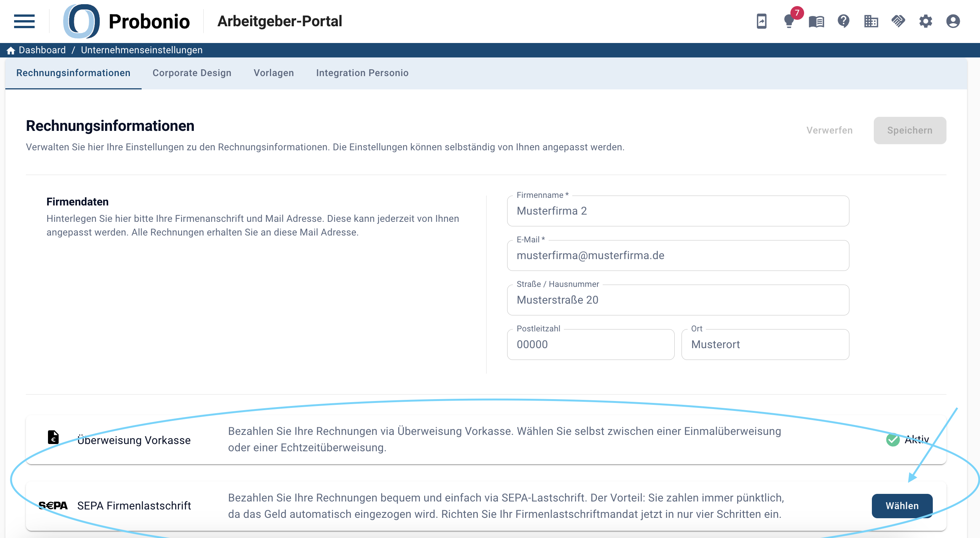Image resolution: width=980 pixels, height=538 pixels.
Task: Open the handbook book icon
Action: [816, 22]
